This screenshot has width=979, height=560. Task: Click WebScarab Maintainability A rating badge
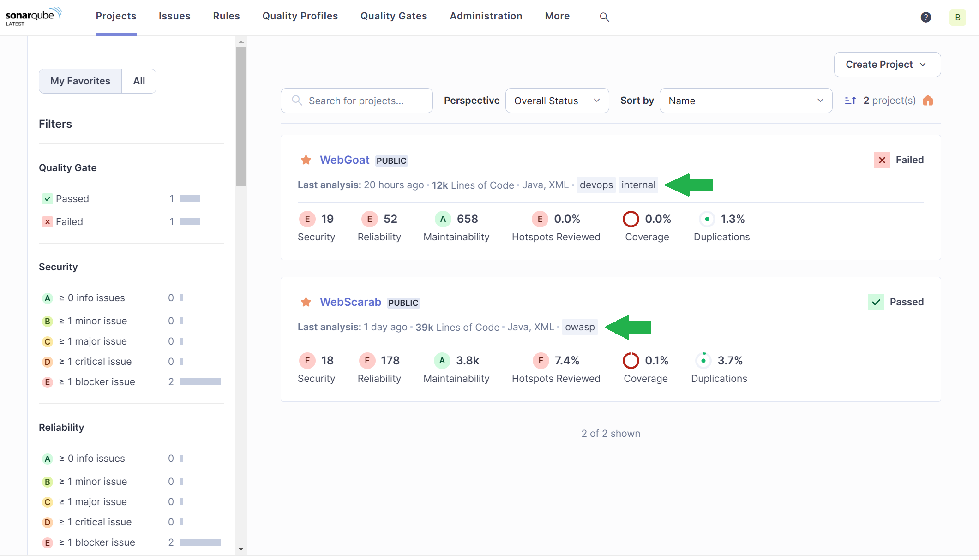coord(442,361)
